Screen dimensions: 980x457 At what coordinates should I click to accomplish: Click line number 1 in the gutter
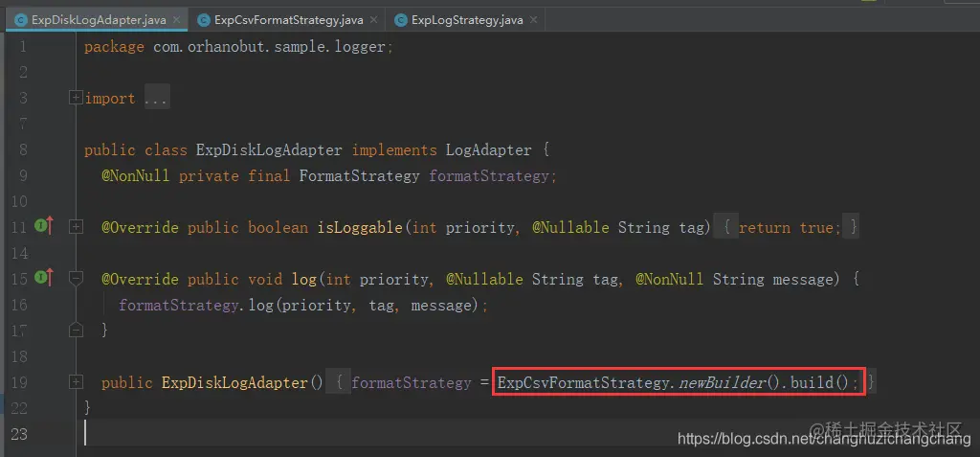point(23,47)
